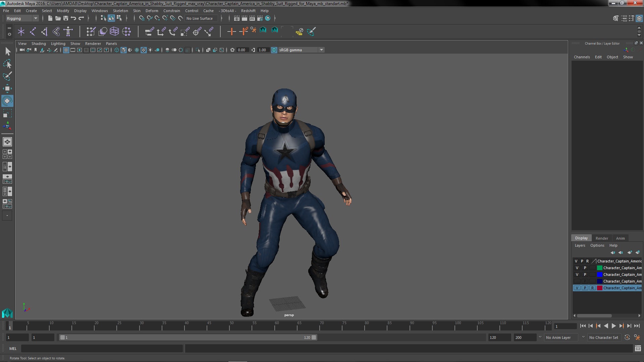Toggle visibility V of the green layer
The width and height of the screenshot is (644, 362).
click(577, 268)
